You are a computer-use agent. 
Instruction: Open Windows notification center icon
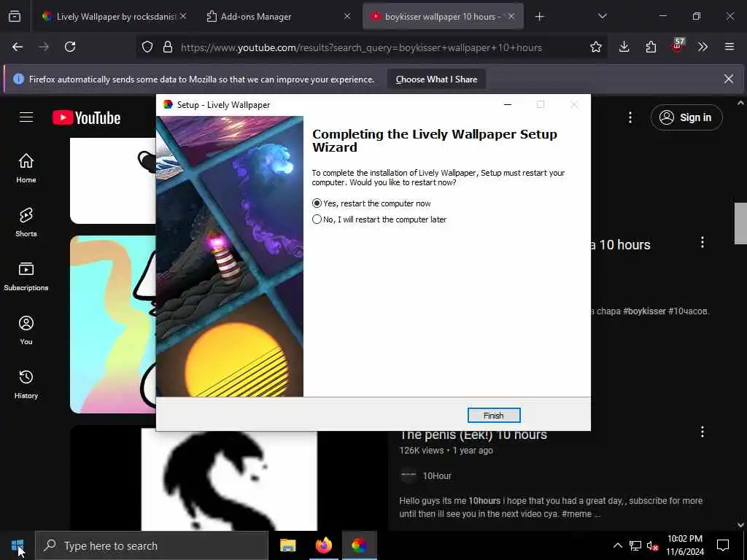(723, 545)
